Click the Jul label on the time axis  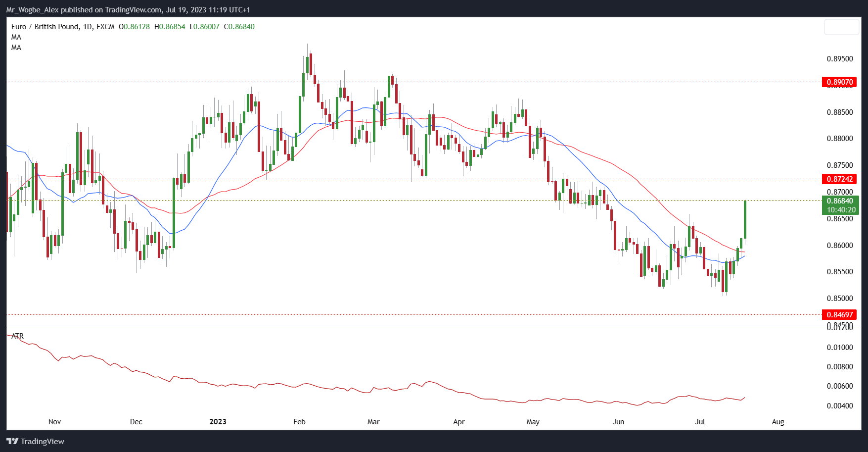(x=700, y=422)
